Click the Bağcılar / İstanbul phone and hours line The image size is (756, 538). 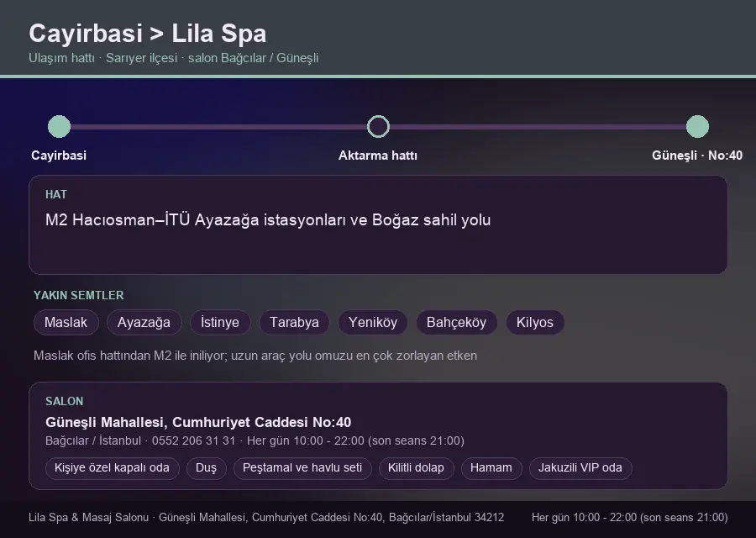click(255, 441)
